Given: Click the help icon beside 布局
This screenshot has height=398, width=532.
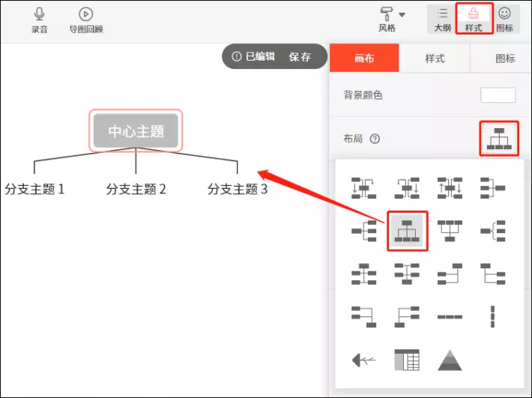Looking at the screenshot, I should click(x=375, y=139).
